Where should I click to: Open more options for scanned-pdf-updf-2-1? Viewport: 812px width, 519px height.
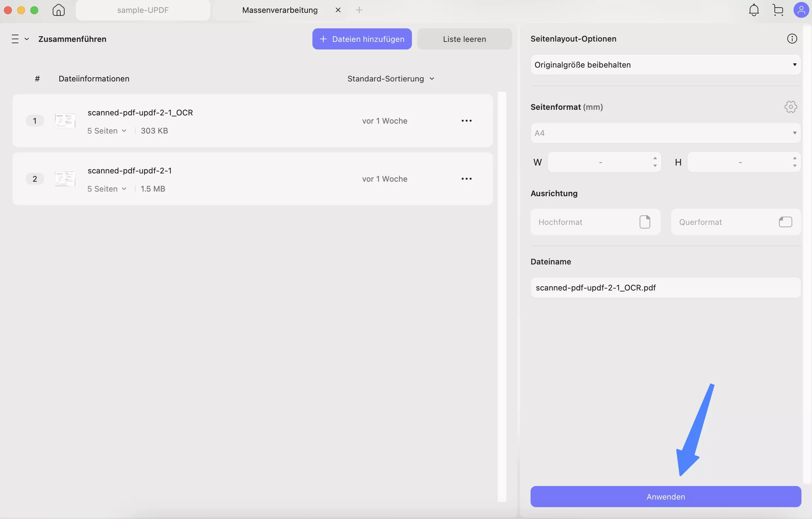point(467,178)
